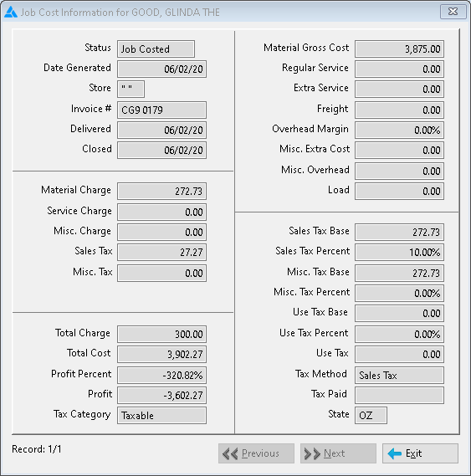The height and width of the screenshot is (476, 471).
Task: Click the Extra Service field
Action: coord(399,89)
